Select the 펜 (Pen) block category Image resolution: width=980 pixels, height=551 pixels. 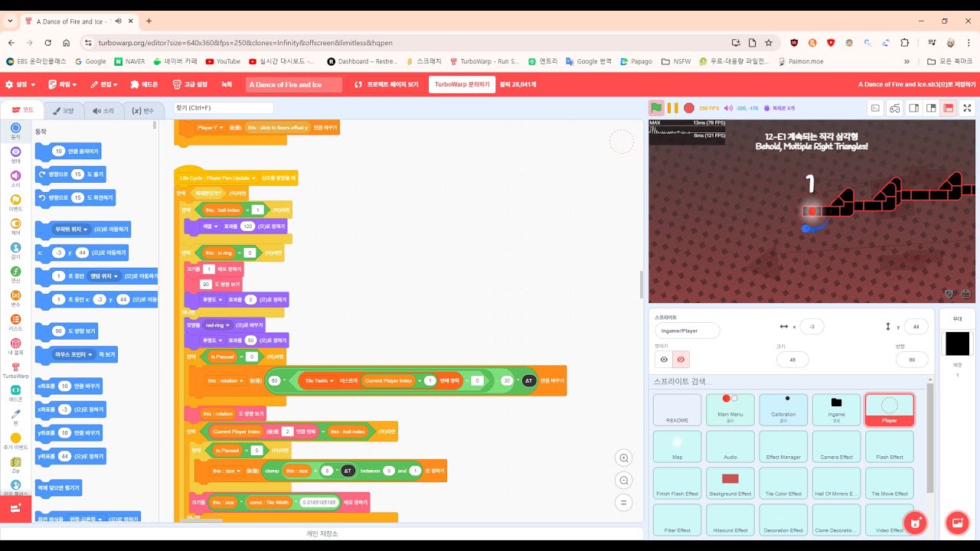coord(15,418)
